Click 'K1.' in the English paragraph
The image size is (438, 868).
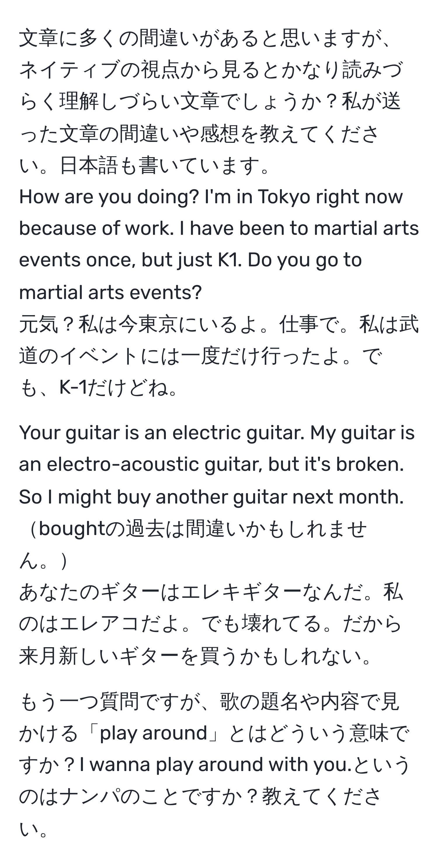coord(230,260)
